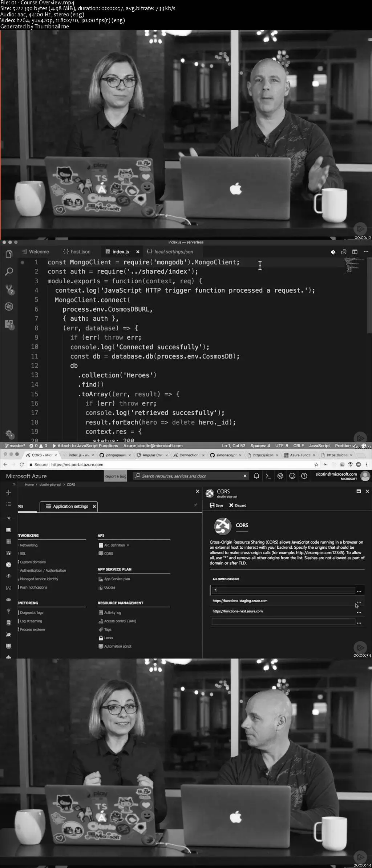This screenshot has width=372, height=868.
Task: Open All services list icon in Azure sidebar
Action: tap(9, 504)
